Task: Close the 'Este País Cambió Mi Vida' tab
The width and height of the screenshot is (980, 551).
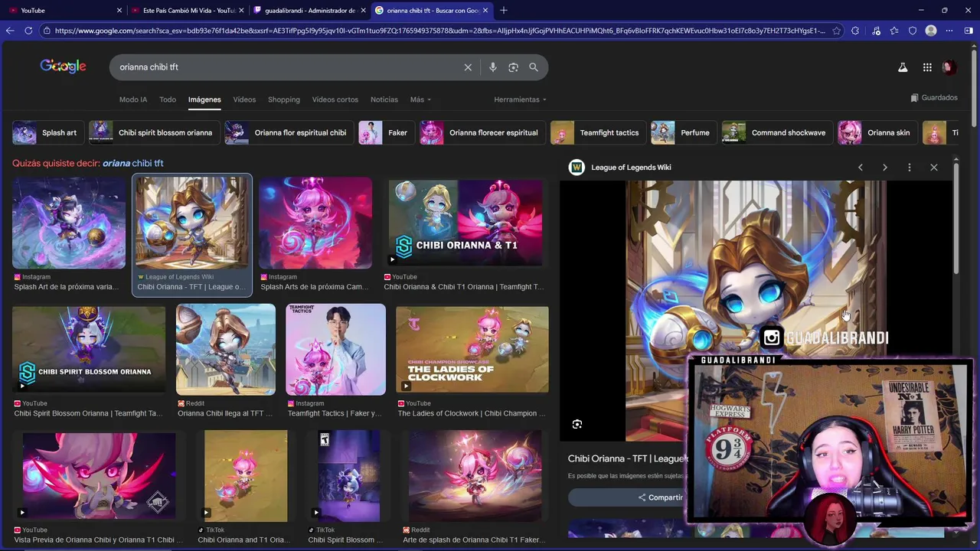Action: point(242,10)
